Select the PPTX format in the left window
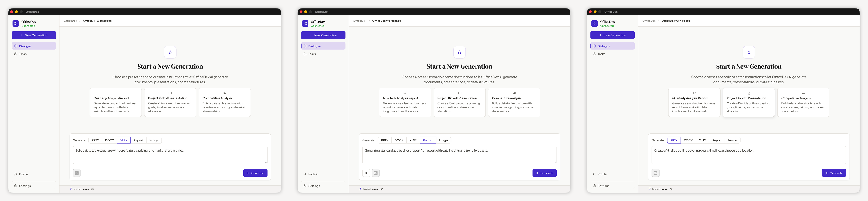Screen dimensions: 868x201 [x=95, y=140]
